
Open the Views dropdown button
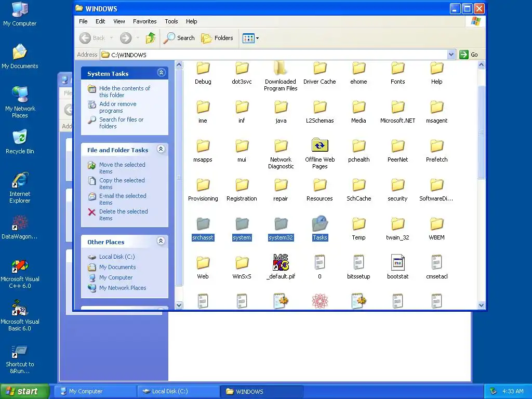coord(251,38)
